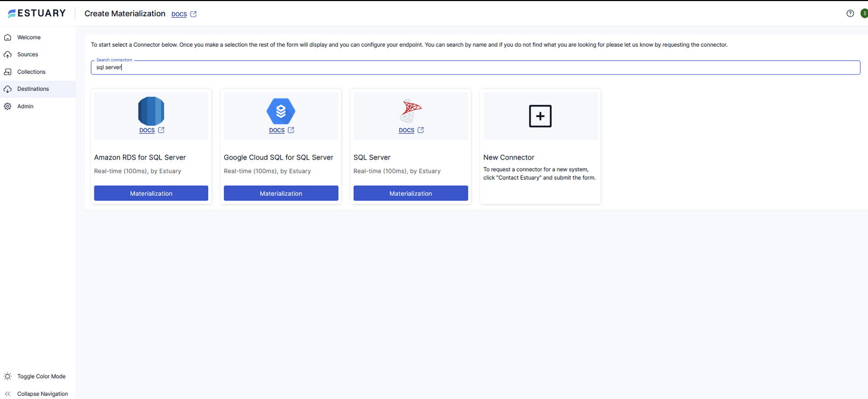
Task: Click the Estuary logo
Action: point(37,13)
